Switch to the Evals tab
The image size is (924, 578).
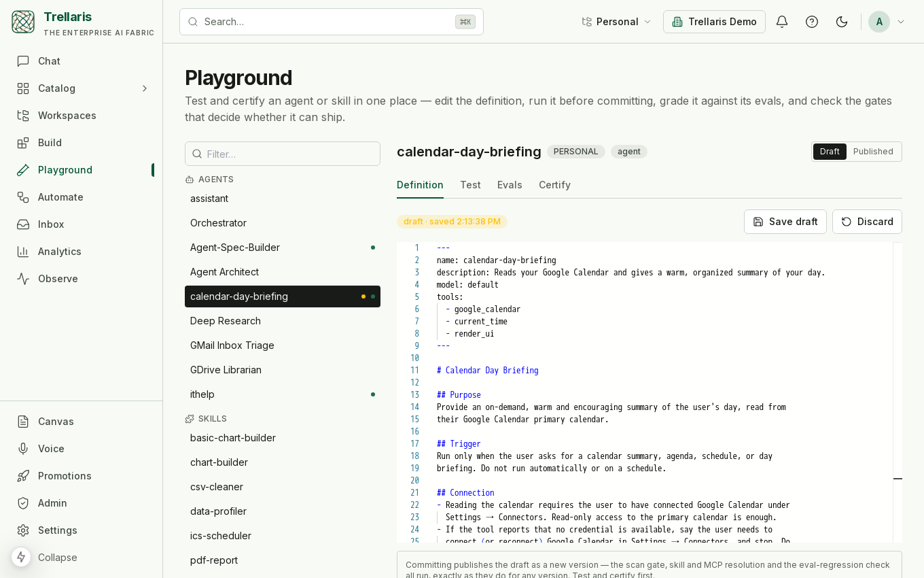[x=510, y=185]
